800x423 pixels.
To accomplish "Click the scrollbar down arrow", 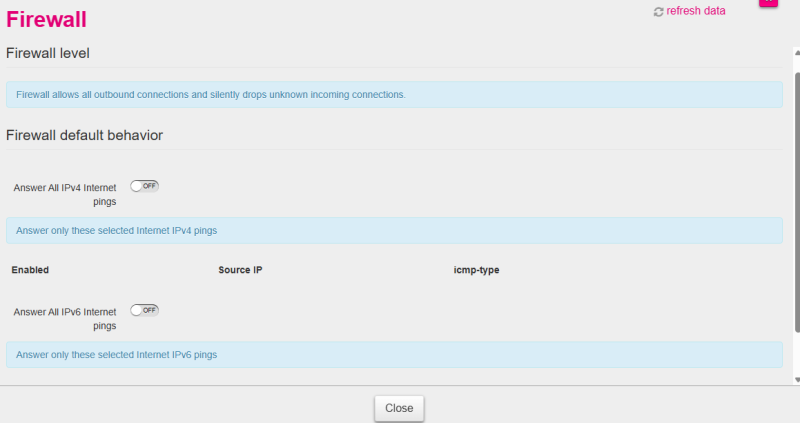I will (x=797, y=380).
